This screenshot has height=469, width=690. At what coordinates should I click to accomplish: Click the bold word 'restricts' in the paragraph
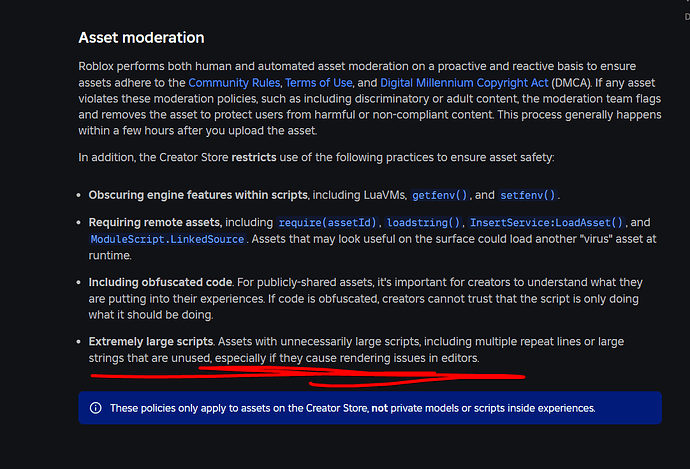point(254,158)
